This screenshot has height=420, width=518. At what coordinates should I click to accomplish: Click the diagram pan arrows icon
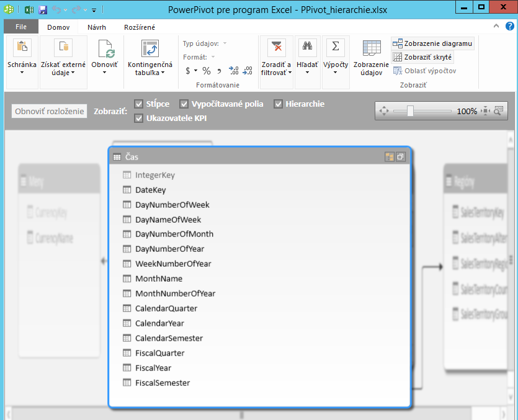click(384, 110)
